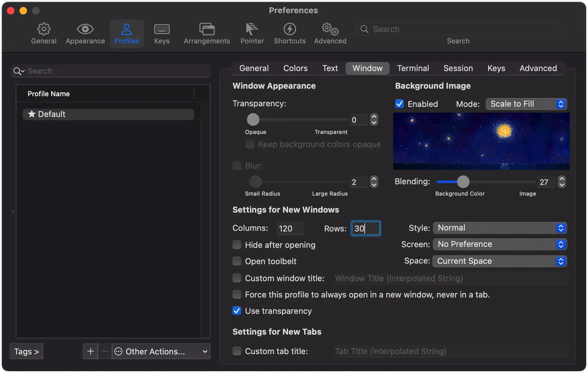This screenshot has width=588, height=373.
Task: Switch to the Session tab
Action: pyautogui.click(x=458, y=68)
